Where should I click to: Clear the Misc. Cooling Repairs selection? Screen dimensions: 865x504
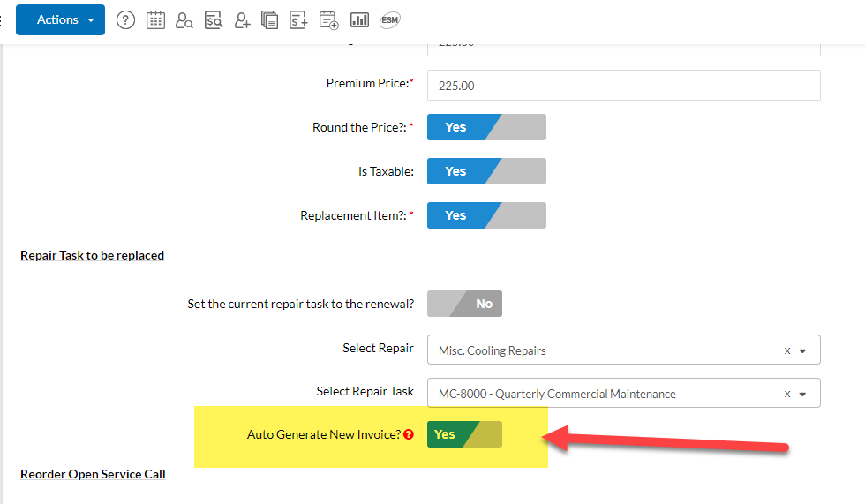click(787, 350)
